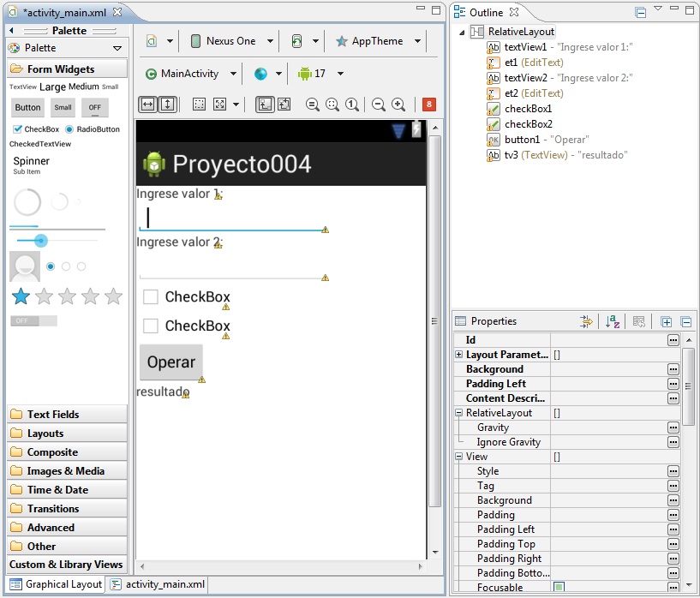Open the Images & Media palette category
This screenshot has height=598, width=700.
click(x=68, y=471)
